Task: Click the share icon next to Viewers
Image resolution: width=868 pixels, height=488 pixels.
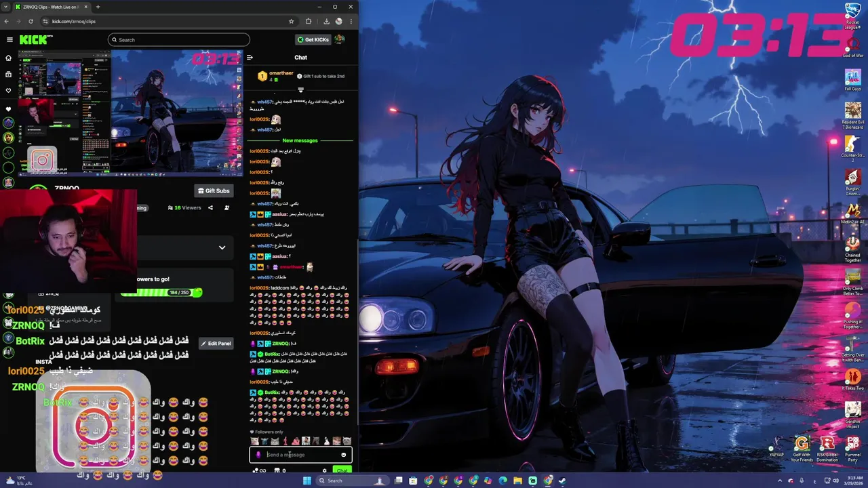Action: click(210, 208)
